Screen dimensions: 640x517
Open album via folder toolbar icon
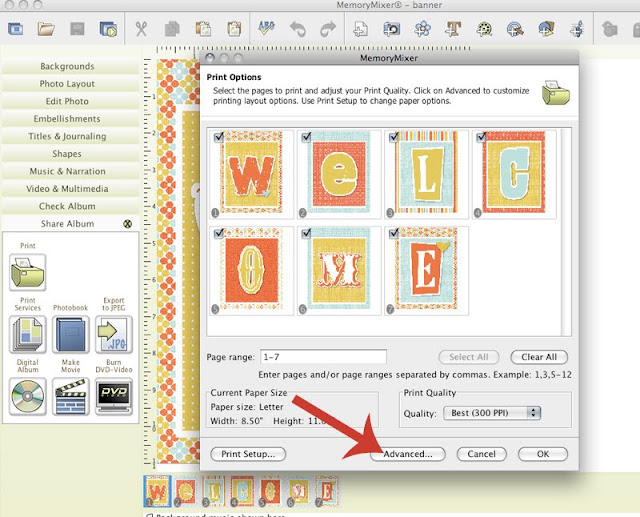pyautogui.click(x=46, y=29)
